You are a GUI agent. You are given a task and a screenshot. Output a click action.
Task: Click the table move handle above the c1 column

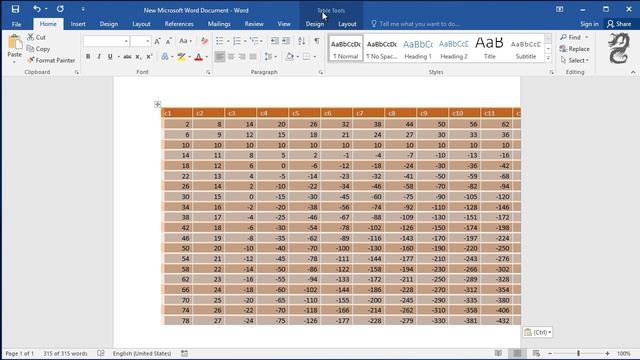pos(158,104)
